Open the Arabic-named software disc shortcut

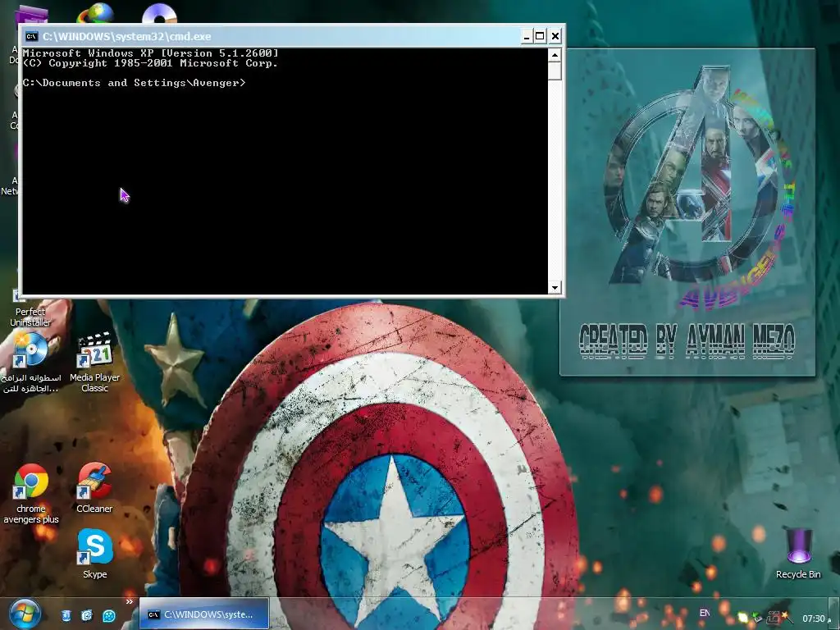[31, 362]
